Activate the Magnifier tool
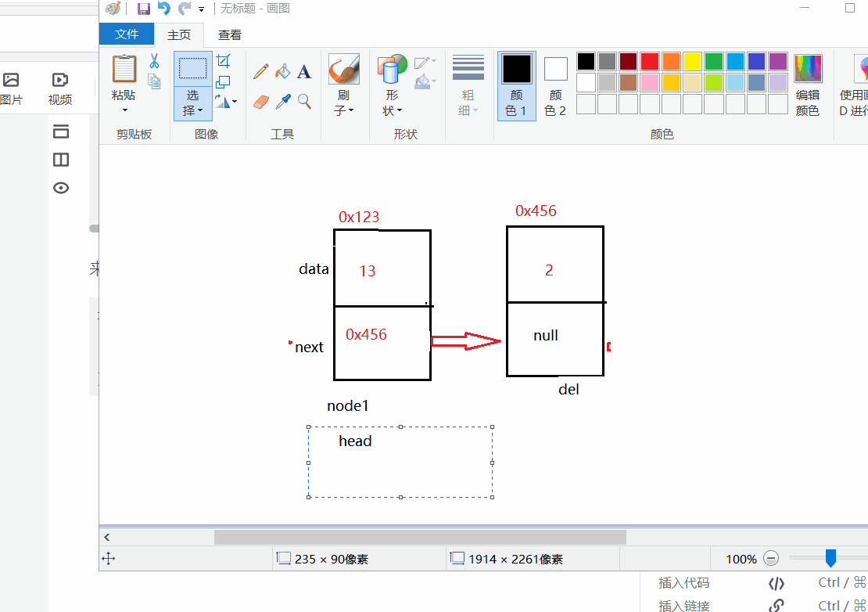The height and width of the screenshot is (612, 868). 304,100
